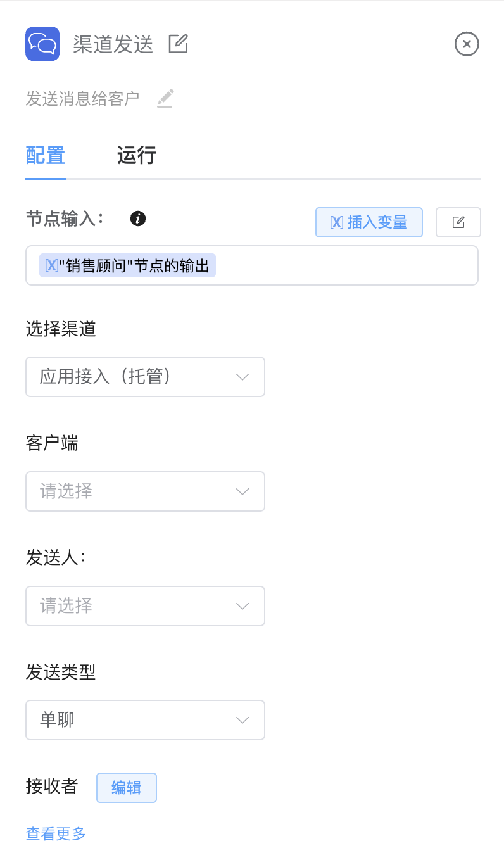Image resolution: width=504 pixels, height=860 pixels.
Task: Switch to the 配置 tab
Action: tap(46, 156)
